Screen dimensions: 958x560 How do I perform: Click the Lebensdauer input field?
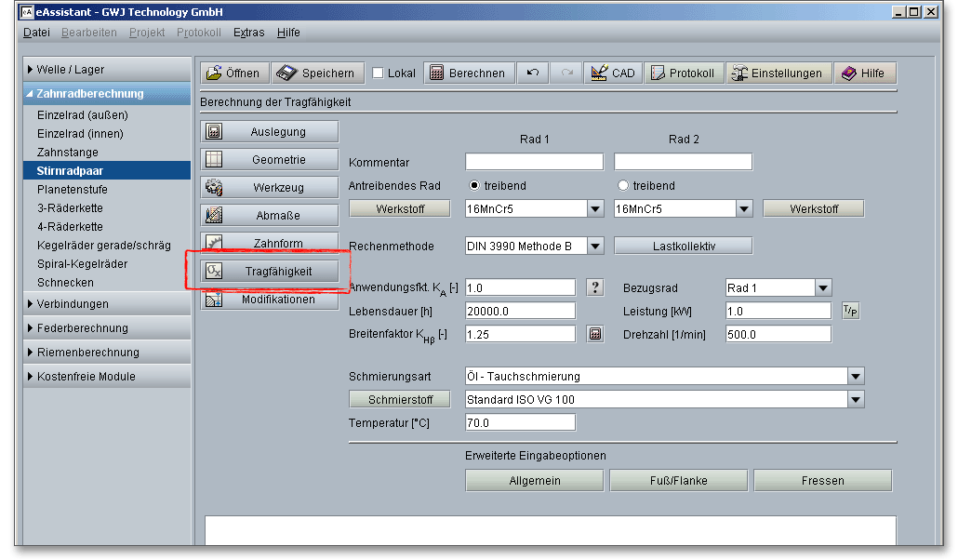point(520,311)
